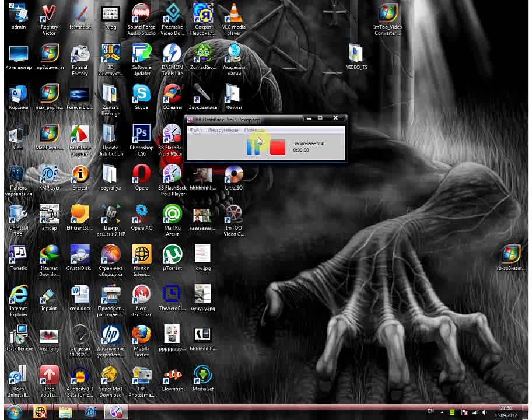The width and height of the screenshot is (532, 420).
Task: Select the xp-sp3-azer file icon
Action: pyautogui.click(x=511, y=258)
